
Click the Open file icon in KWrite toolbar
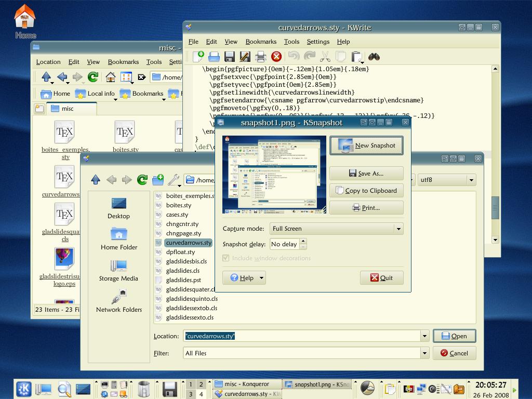click(x=214, y=57)
